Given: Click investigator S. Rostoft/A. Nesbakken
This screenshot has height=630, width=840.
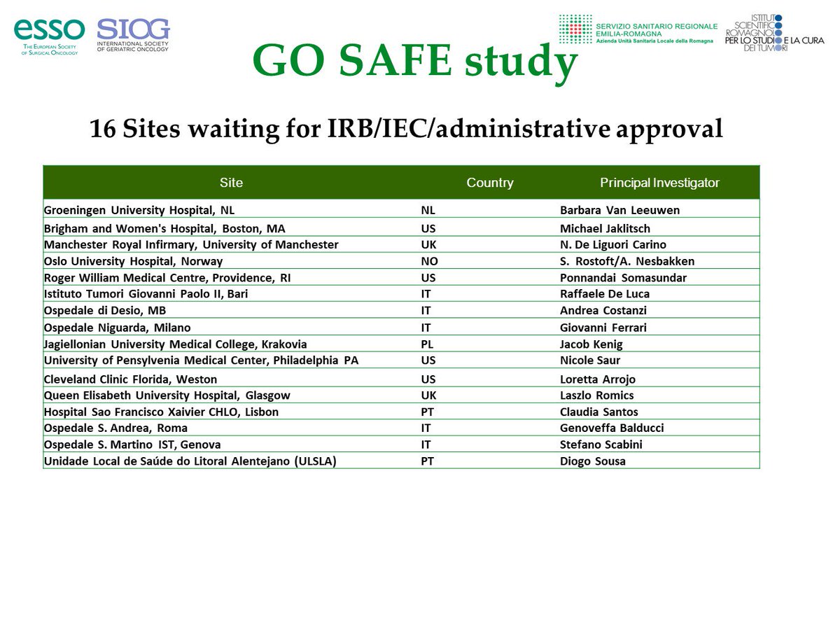Looking at the screenshot, I should click(627, 262).
